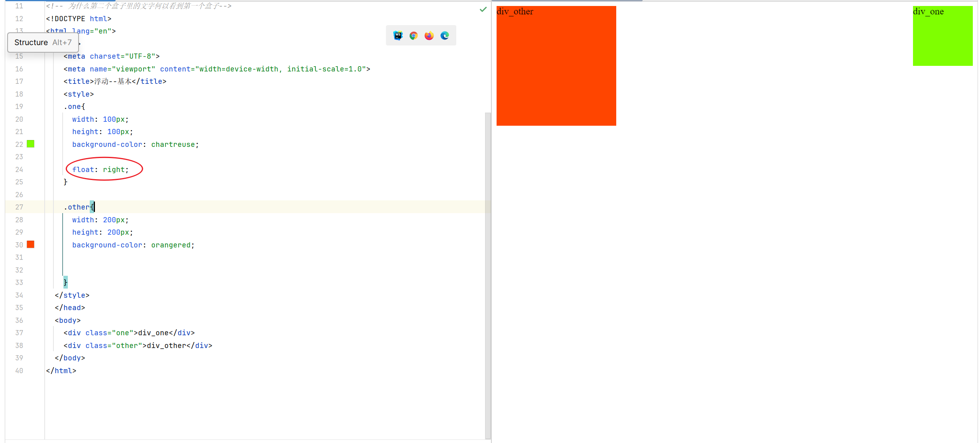Screen dimensions: 980x443
Task: Open the file in Edge browser
Action: click(445, 36)
